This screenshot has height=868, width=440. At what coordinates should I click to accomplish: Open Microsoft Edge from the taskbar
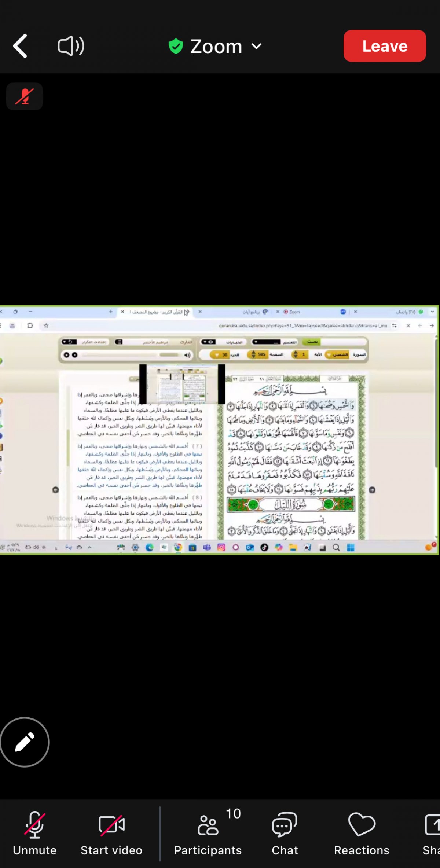[150, 548]
